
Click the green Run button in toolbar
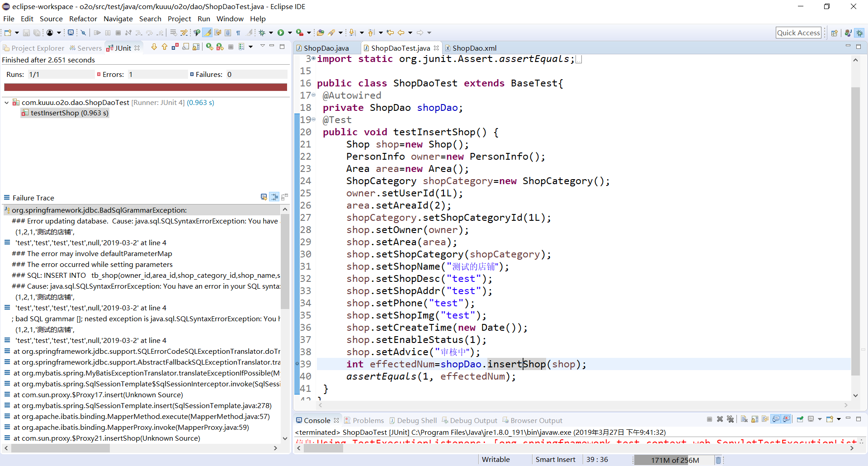tap(281, 33)
